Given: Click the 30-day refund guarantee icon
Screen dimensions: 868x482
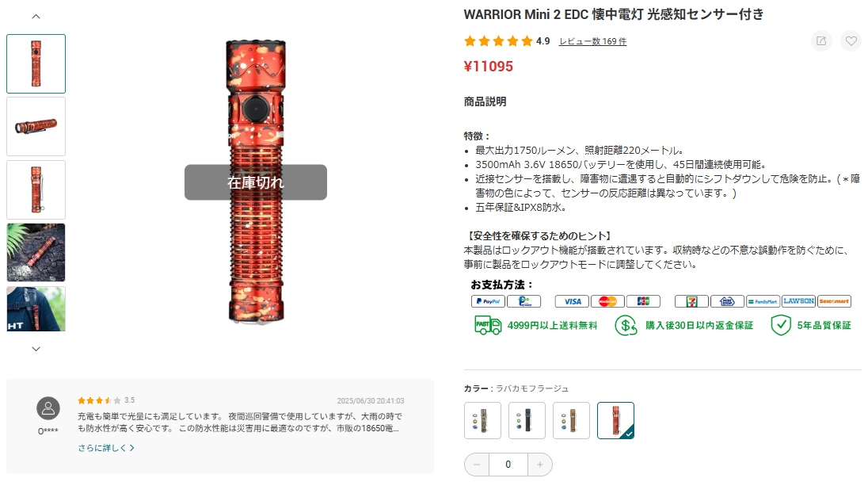Looking at the screenshot, I should click(626, 325).
